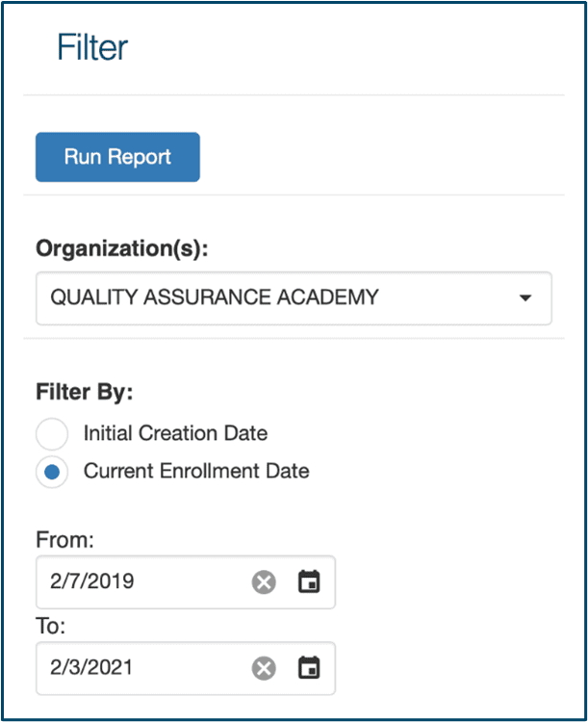Screen dimensions: 588x722
Task: Focus the From date field showing 2/7/2019
Action: click(x=186, y=582)
